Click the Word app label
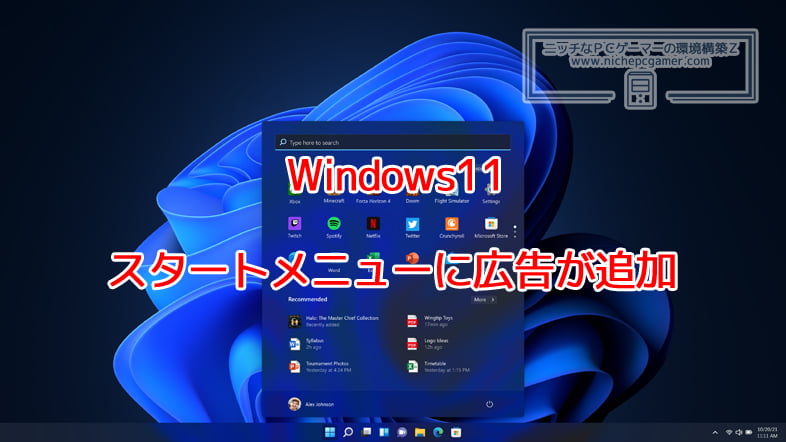The height and width of the screenshot is (442, 786). point(334,270)
